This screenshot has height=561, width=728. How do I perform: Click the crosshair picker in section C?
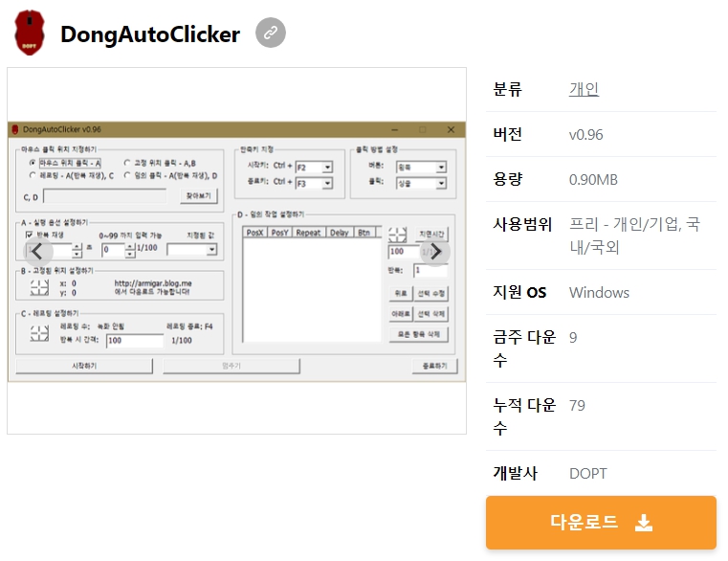click(x=39, y=333)
